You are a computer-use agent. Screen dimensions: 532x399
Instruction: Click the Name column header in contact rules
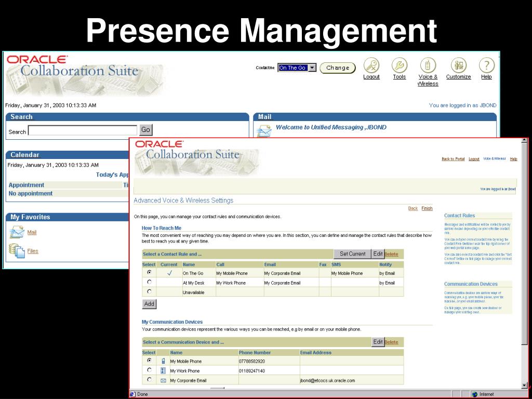pos(189,264)
